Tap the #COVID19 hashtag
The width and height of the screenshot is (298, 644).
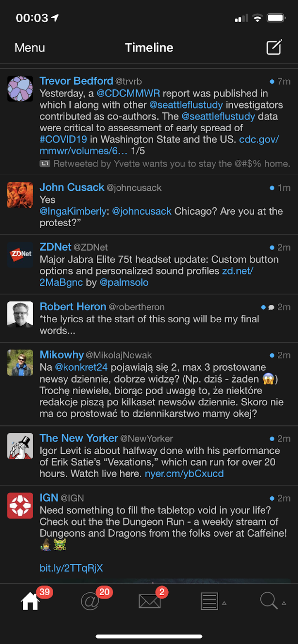[64, 140]
